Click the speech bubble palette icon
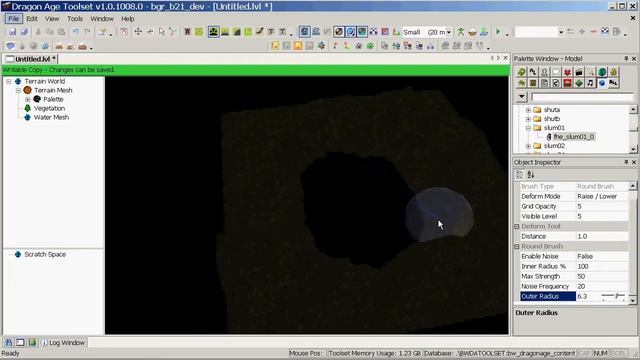The height and width of the screenshot is (360, 640). (x=556, y=72)
